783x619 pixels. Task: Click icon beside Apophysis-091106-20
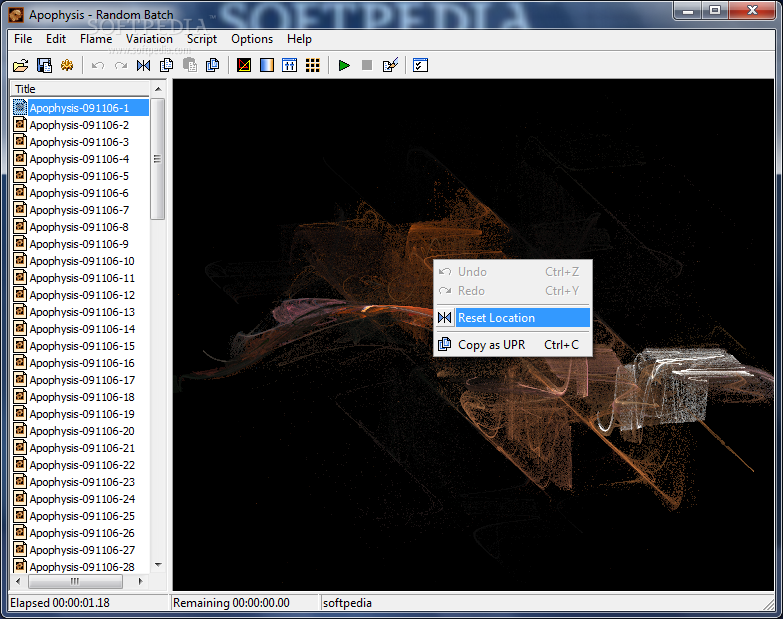pyautogui.click(x=19, y=430)
